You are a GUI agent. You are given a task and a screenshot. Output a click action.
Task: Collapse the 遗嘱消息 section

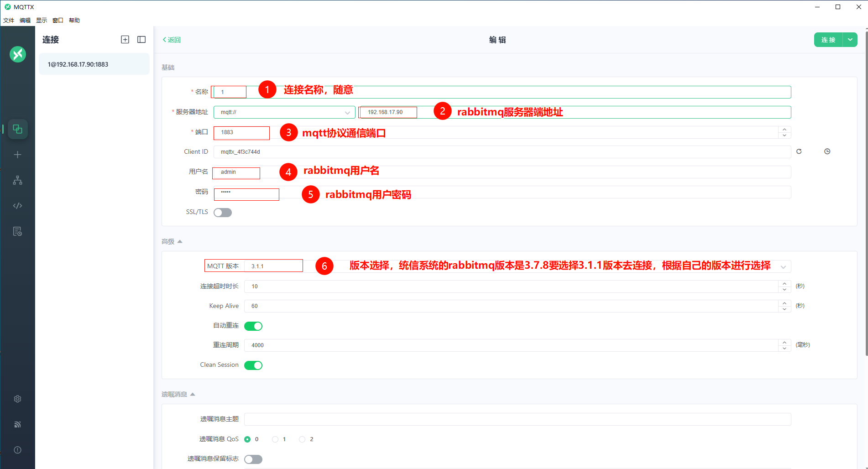coord(178,394)
